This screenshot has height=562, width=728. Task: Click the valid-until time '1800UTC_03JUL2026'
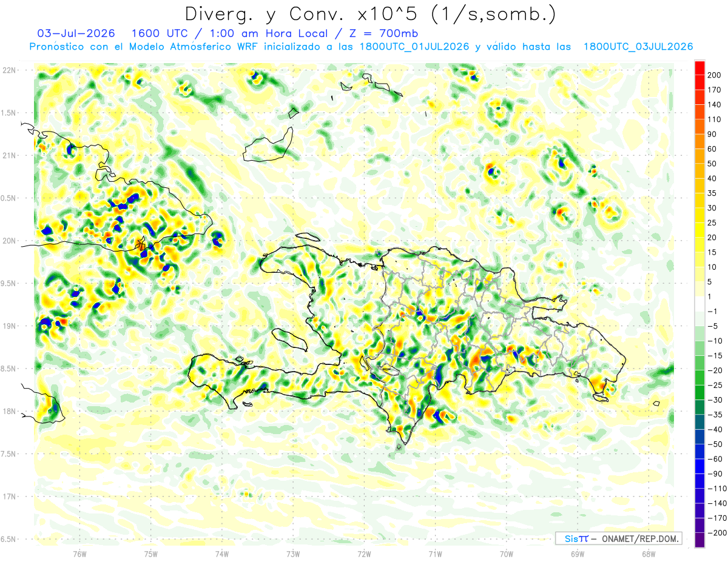[638, 46]
